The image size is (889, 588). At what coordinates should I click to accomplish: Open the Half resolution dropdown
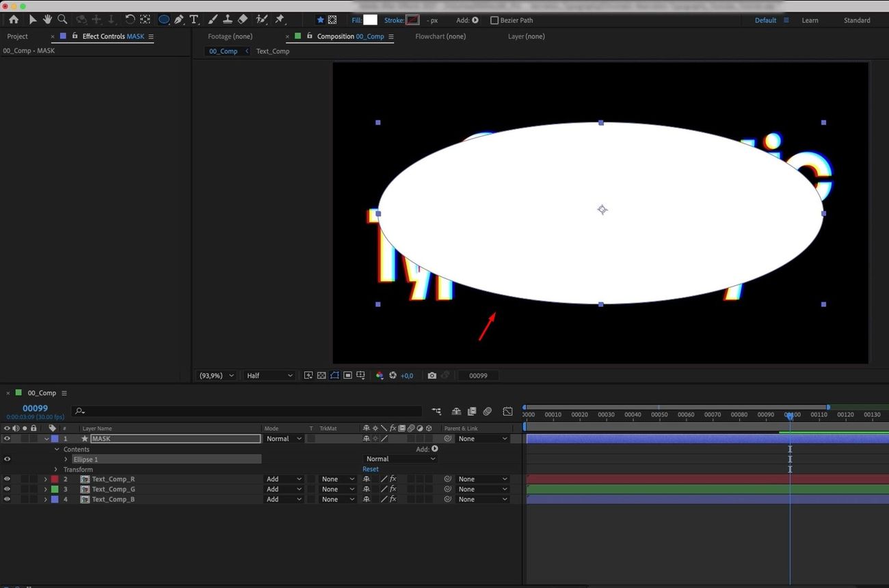(269, 375)
